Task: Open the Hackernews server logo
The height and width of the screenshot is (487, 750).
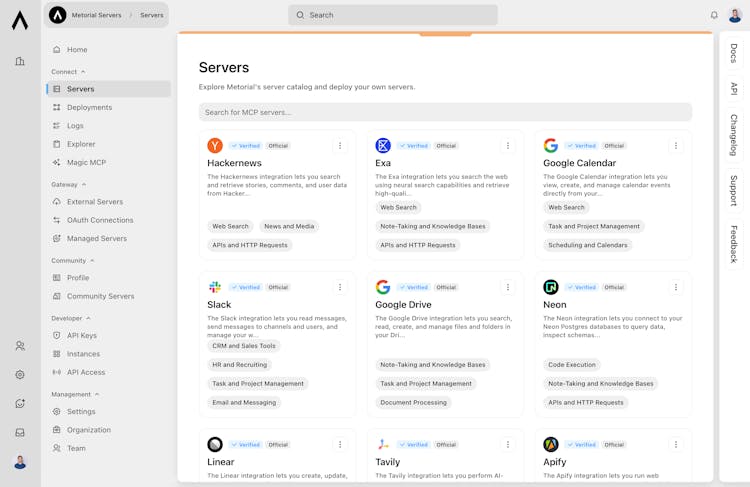Action: tap(215, 145)
